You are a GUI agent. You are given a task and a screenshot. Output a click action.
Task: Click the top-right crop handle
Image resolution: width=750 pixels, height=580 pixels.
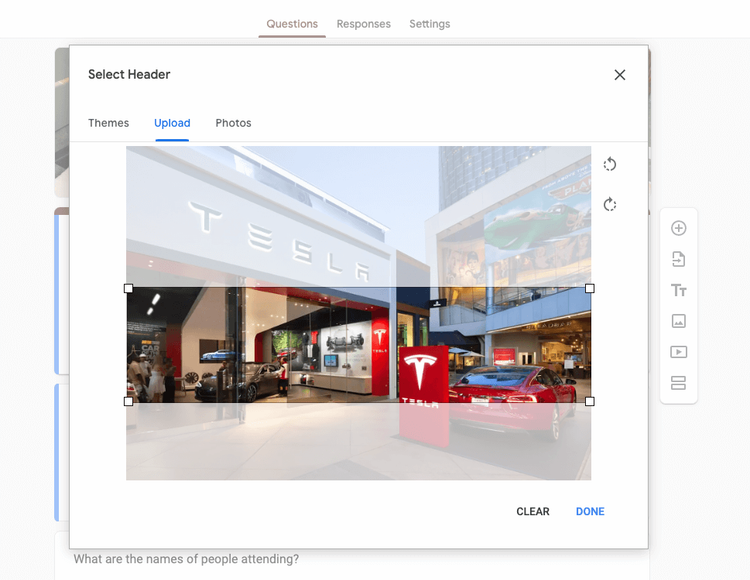[590, 288]
